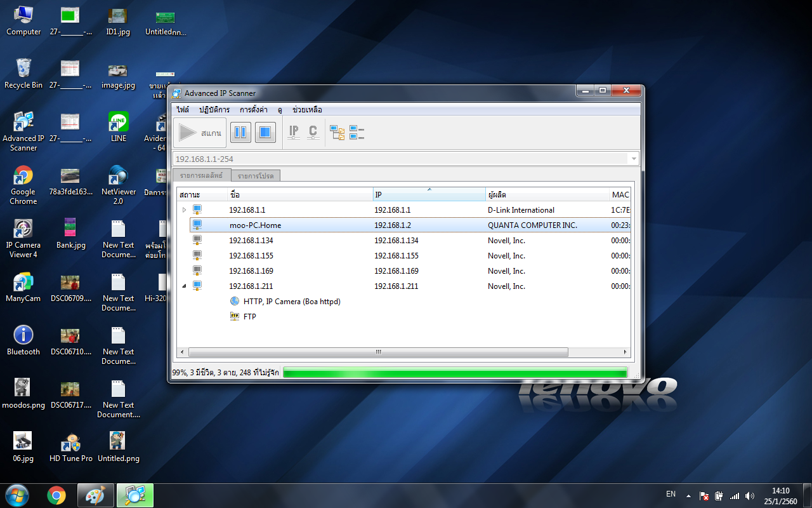Click the network signal tray icon
Image resolution: width=812 pixels, height=508 pixels.
[x=735, y=496]
